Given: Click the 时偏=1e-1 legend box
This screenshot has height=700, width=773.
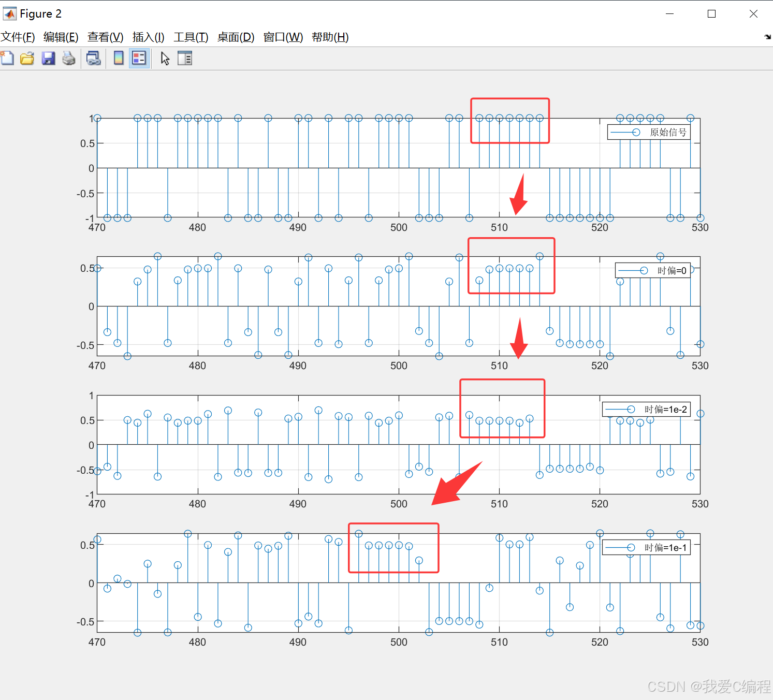Looking at the screenshot, I should 646,547.
